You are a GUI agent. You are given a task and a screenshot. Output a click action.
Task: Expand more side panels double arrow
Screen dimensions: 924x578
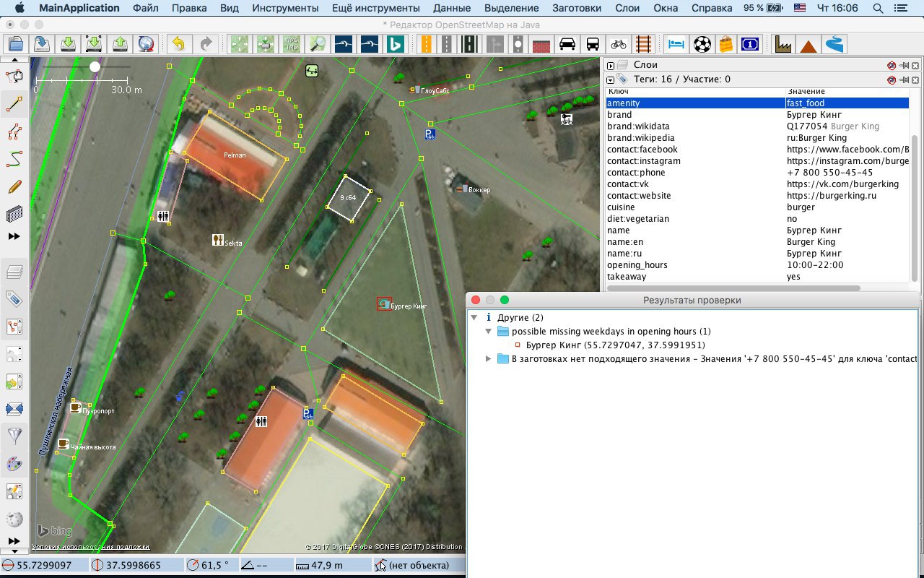14,541
